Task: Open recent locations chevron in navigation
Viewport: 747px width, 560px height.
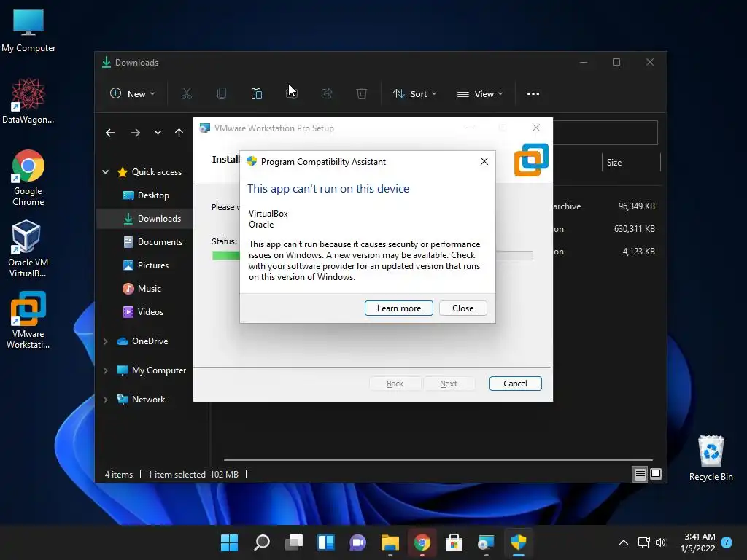Action: pos(158,133)
